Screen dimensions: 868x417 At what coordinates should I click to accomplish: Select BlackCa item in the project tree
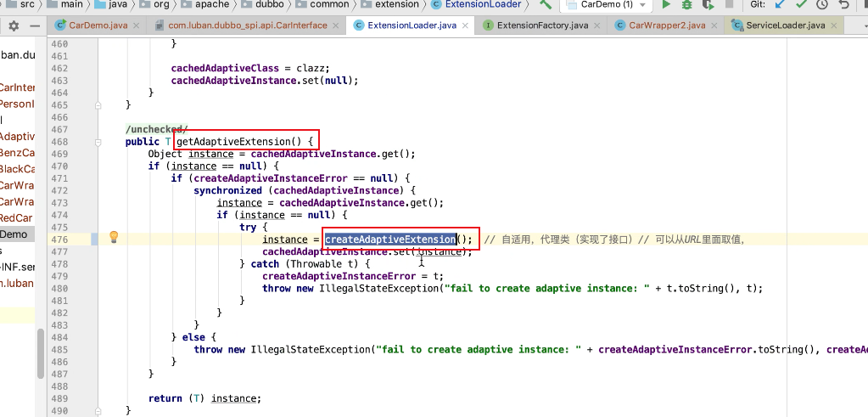coord(18,169)
